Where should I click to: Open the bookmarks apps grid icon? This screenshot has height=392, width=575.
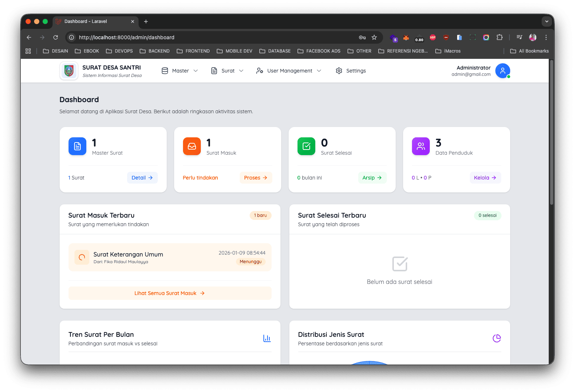(28, 51)
